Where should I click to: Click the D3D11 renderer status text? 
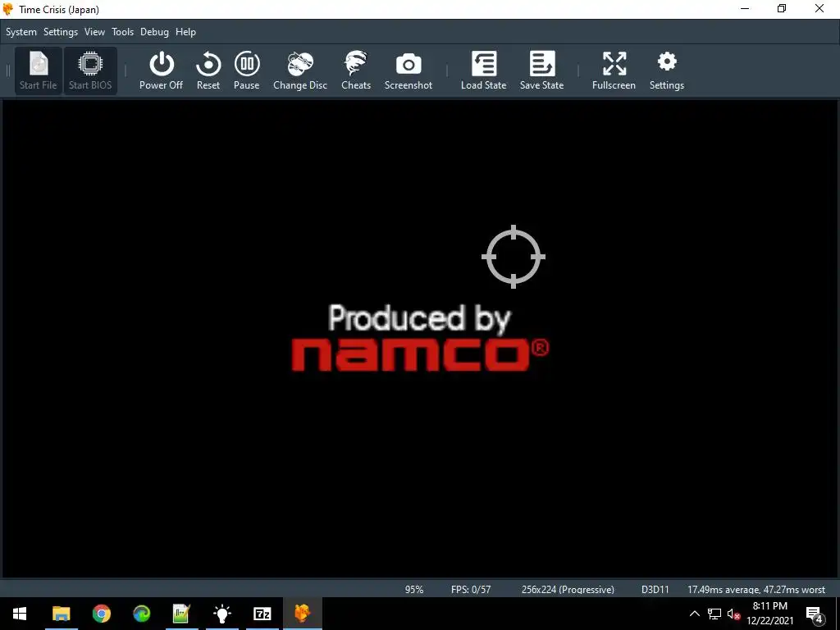[x=655, y=589]
